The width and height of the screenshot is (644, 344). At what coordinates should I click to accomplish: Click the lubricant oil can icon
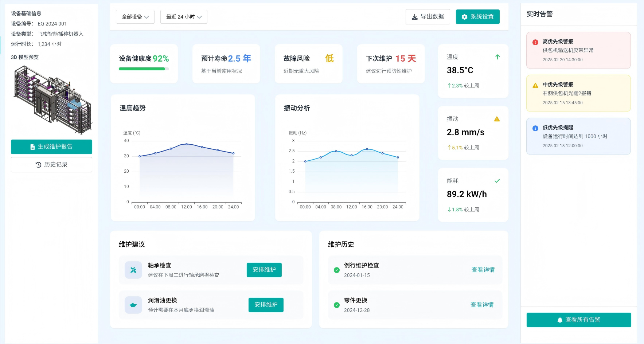tap(133, 305)
